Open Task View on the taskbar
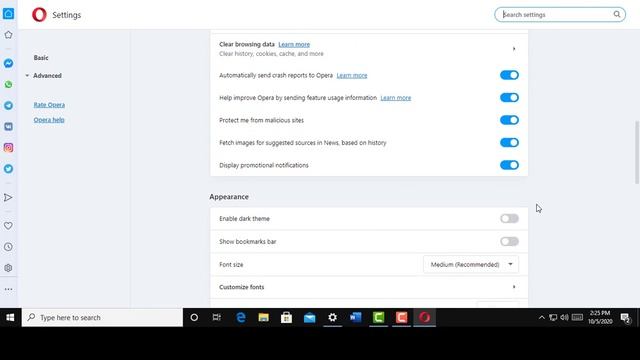 click(x=217, y=318)
